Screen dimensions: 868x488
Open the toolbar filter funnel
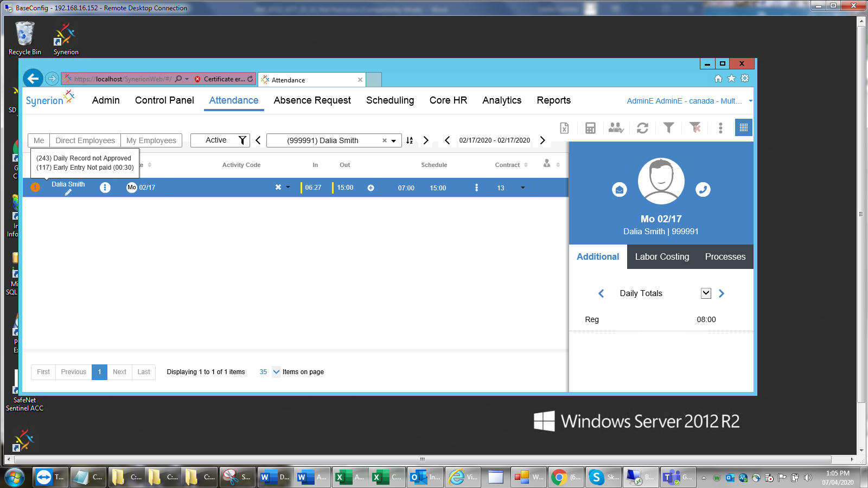(668, 128)
